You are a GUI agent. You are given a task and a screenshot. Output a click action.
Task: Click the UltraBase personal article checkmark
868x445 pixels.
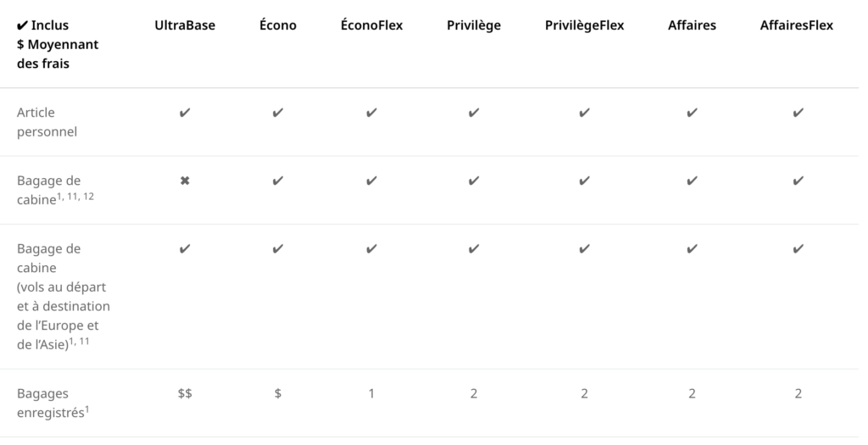click(x=185, y=113)
